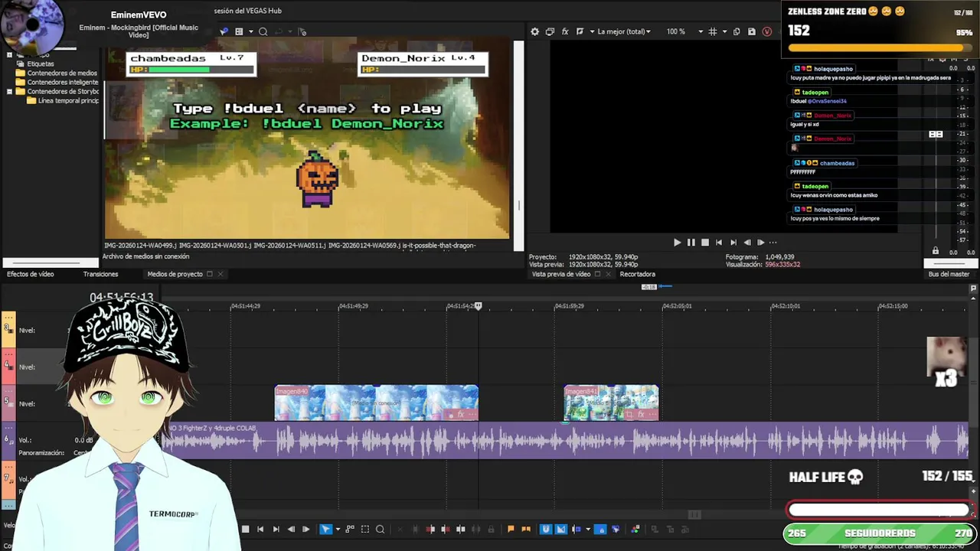980x551 pixels.
Task: Open pan/crop on the Imagen840 clip
Action: tap(449, 414)
